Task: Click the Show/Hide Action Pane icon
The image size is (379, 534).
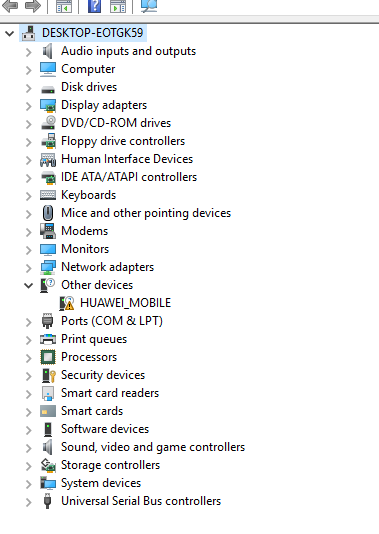Action: pos(118,6)
